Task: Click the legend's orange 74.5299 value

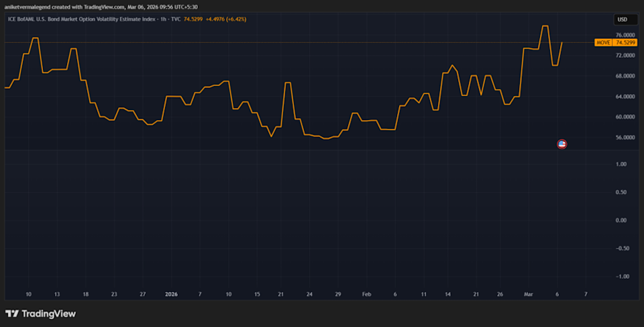Action: 193,19
